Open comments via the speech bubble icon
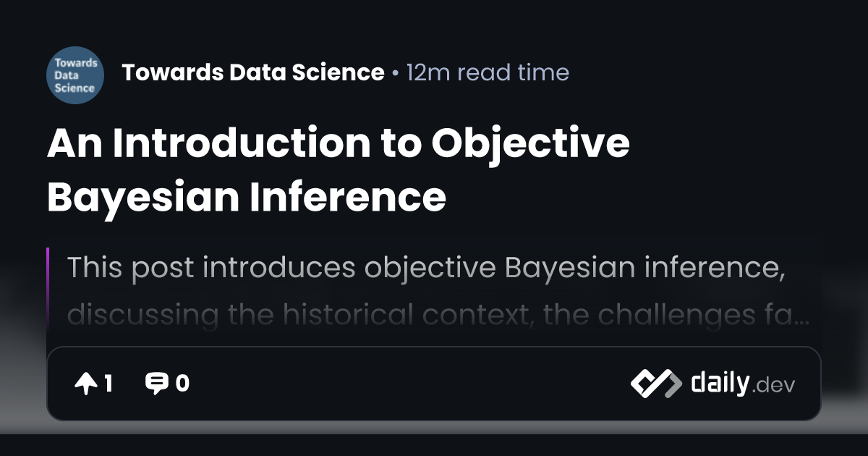 pyautogui.click(x=156, y=384)
